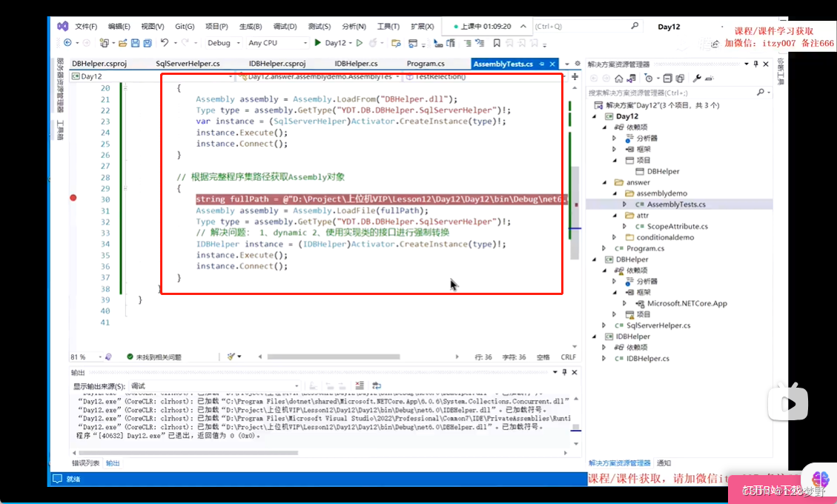Viewport: 837px width, 504px height.
Task: Switch to SqlServerHelper.cs tab
Action: point(188,64)
